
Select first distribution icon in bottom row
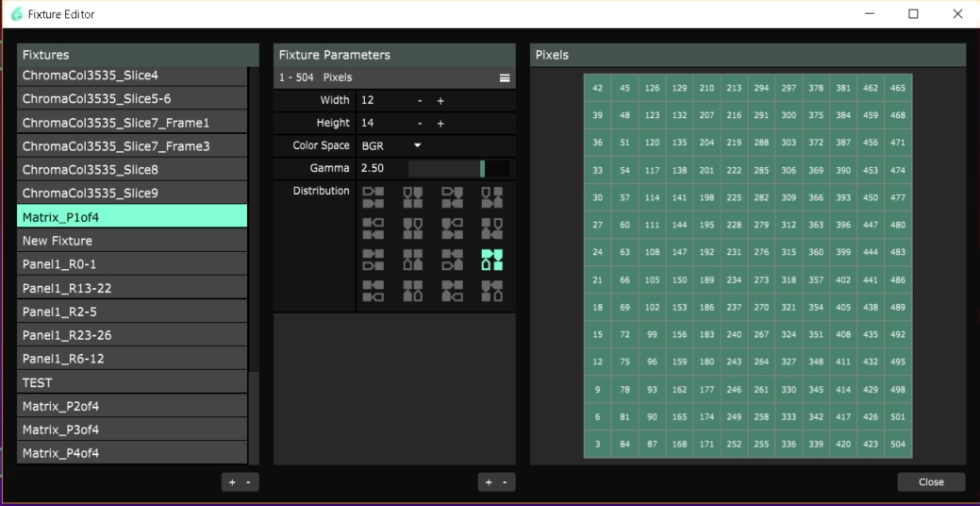(374, 291)
